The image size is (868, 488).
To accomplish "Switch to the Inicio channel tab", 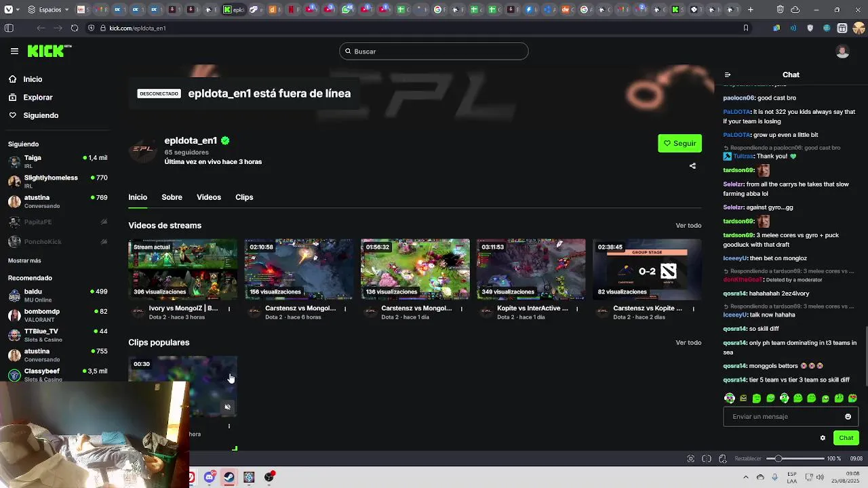I will click(x=138, y=197).
